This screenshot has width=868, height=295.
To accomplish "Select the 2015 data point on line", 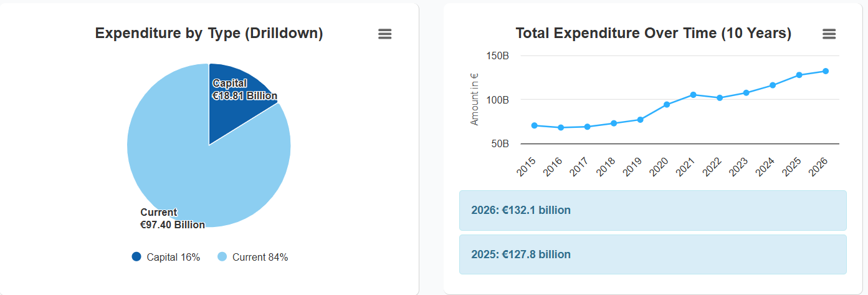I will (x=535, y=125).
